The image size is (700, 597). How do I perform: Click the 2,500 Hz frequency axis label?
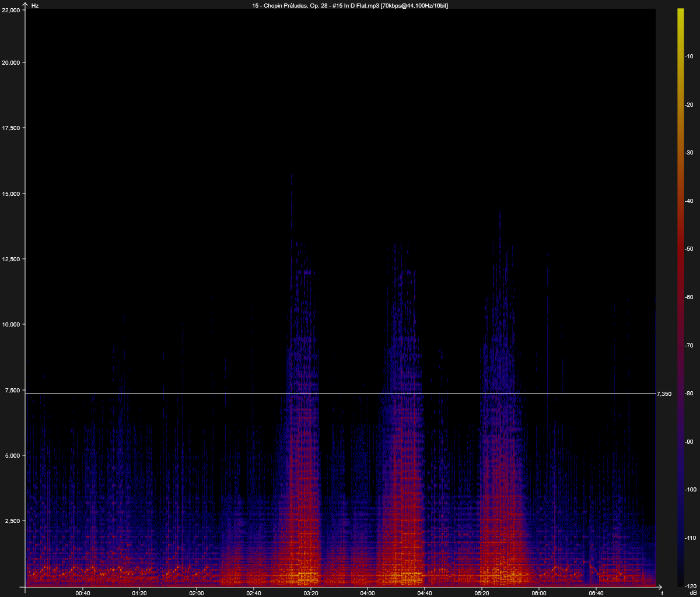[13, 521]
